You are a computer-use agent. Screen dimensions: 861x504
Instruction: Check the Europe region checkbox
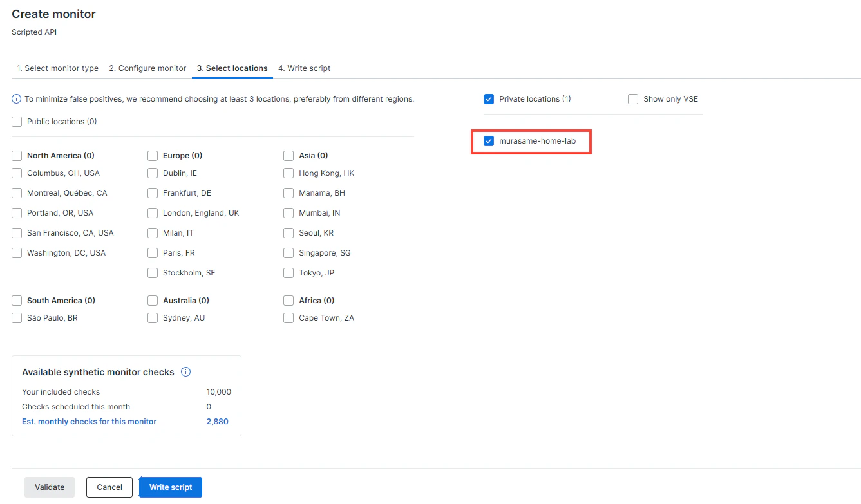click(153, 156)
